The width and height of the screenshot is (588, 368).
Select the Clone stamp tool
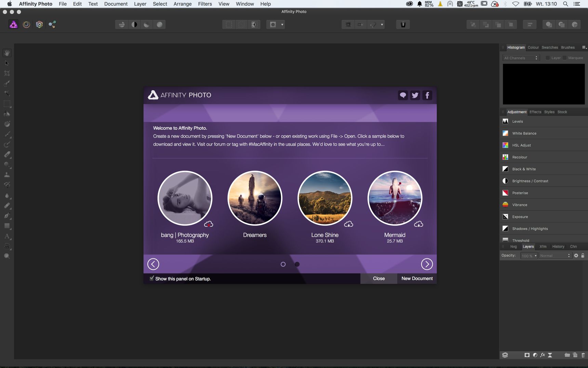7,175
